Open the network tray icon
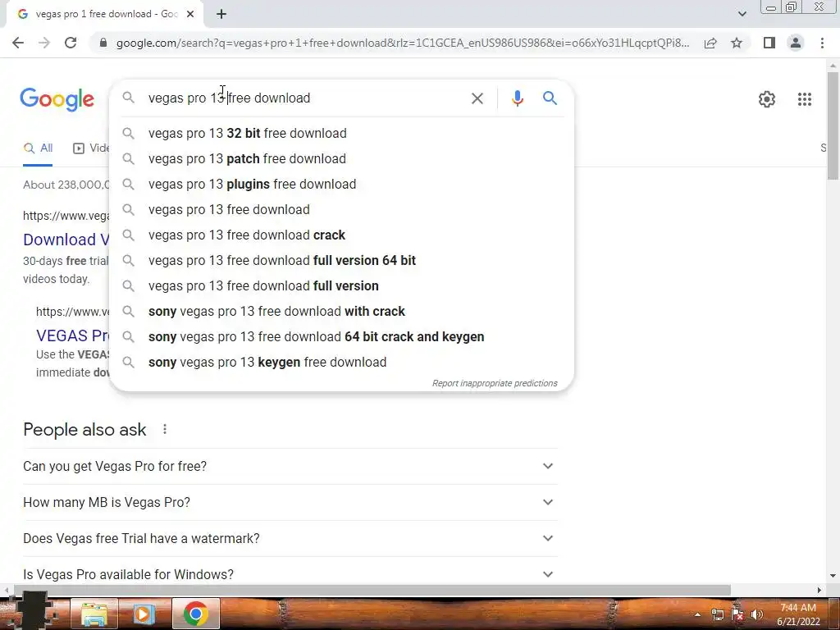Viewport: 840px width, 630px height. click(717, 614)
